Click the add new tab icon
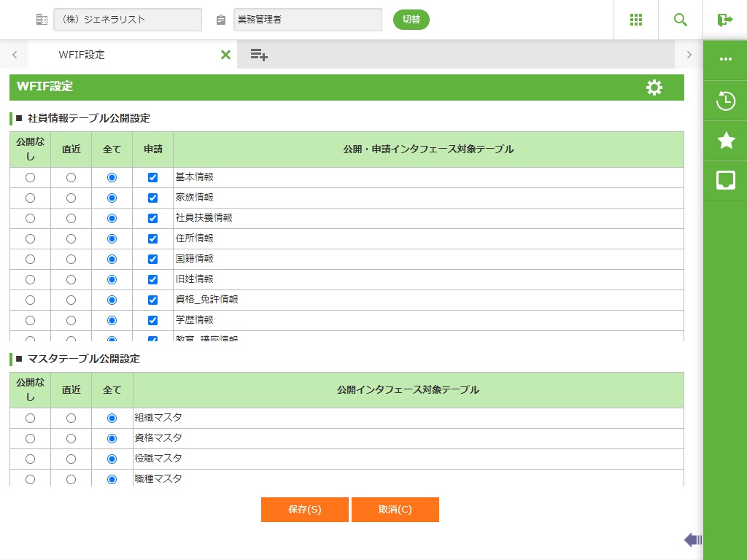Viewport: 747px width, 560px height. [x=259, y=55]
